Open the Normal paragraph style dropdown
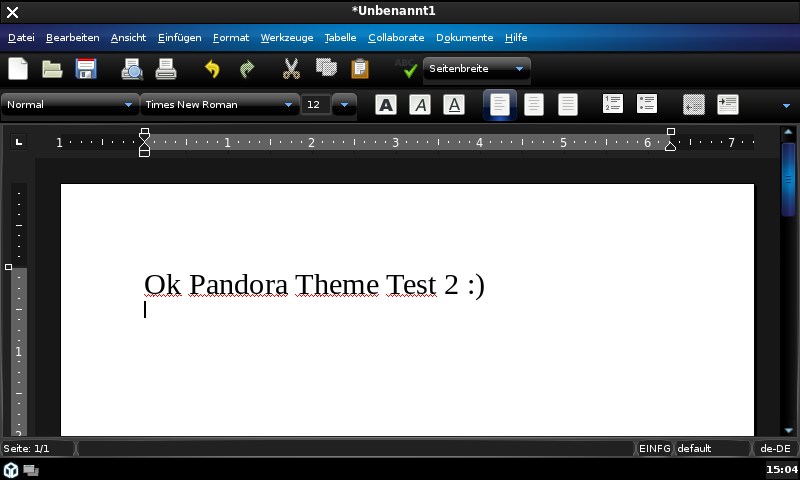The image size is (800, 480). 128,104
